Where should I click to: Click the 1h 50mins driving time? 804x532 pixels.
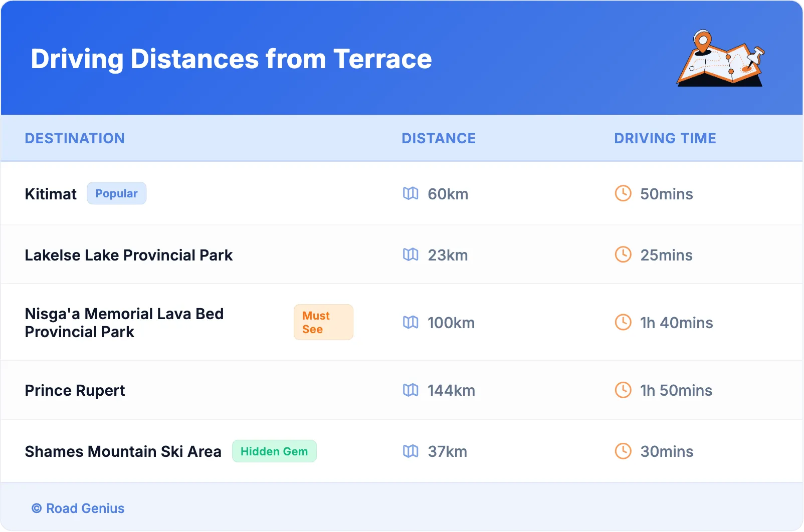click(676, 390)
